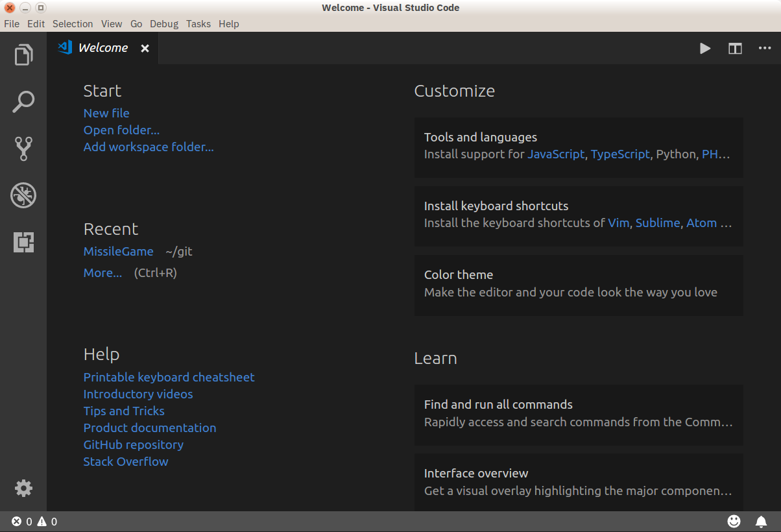Click the Debug icon in the activity bar
781x532 pixels.
(x=23, y=195)
